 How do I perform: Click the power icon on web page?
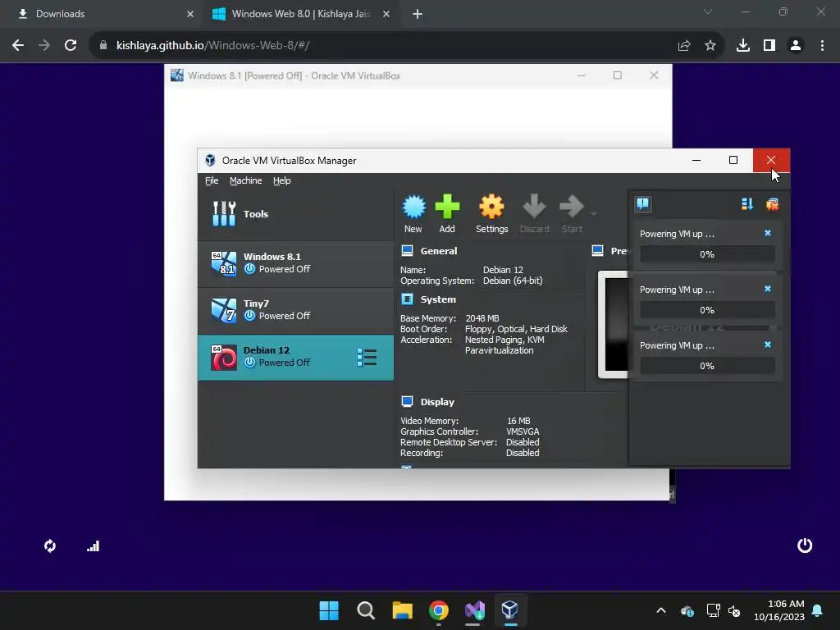[805, 546]
